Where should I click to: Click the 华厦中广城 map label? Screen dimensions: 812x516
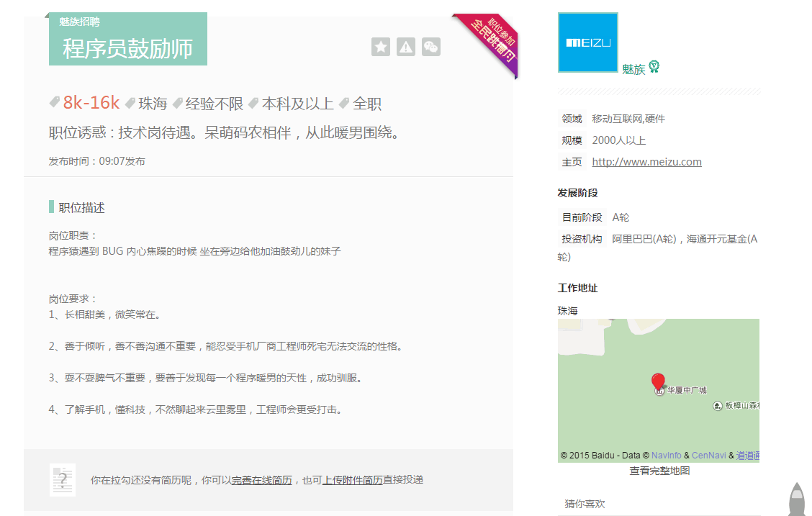click(687, 390)
